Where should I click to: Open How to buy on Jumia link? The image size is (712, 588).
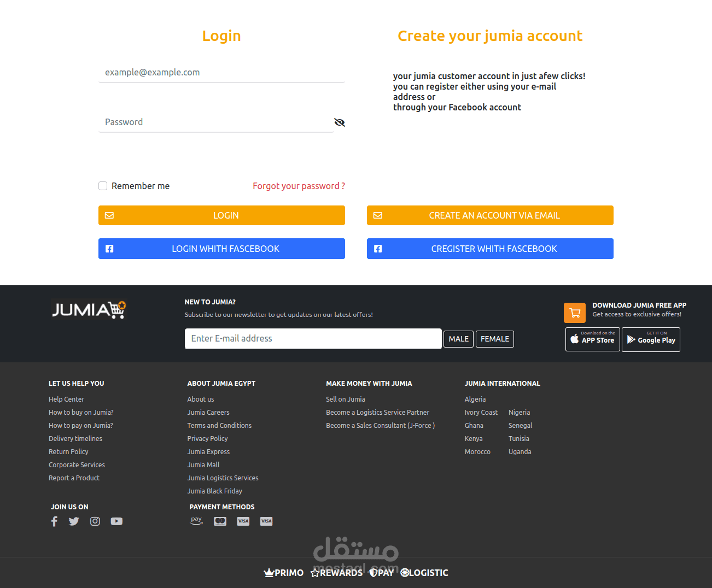click(x=81, y=413)
